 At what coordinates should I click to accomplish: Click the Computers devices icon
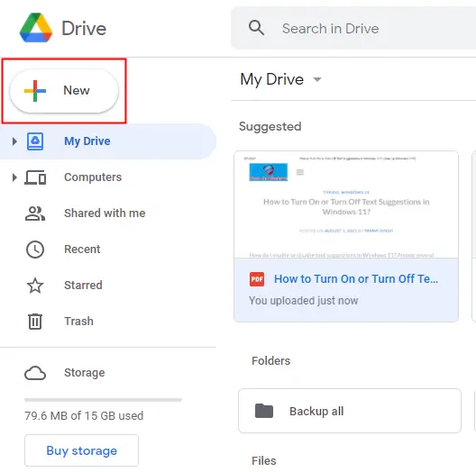point(35,177)
